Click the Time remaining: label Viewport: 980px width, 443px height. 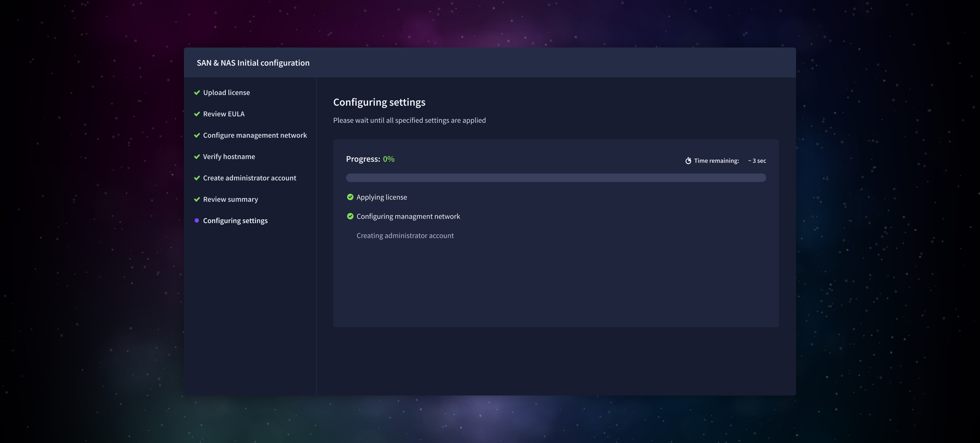point(716,161)
